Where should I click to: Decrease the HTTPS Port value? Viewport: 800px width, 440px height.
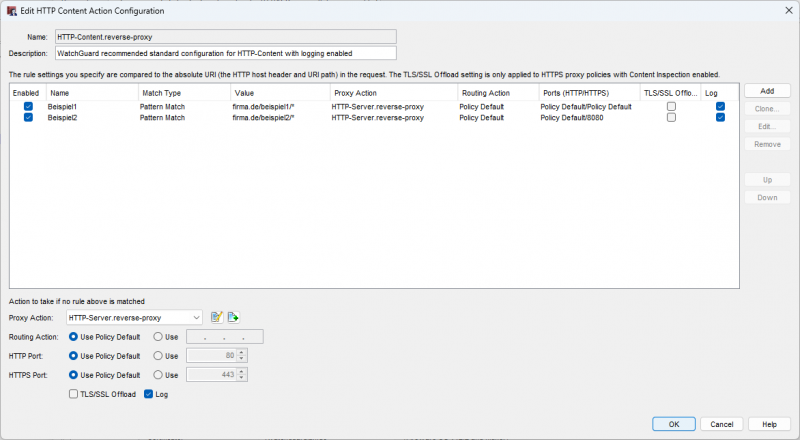pyautogui.click(x=242, y=378)
